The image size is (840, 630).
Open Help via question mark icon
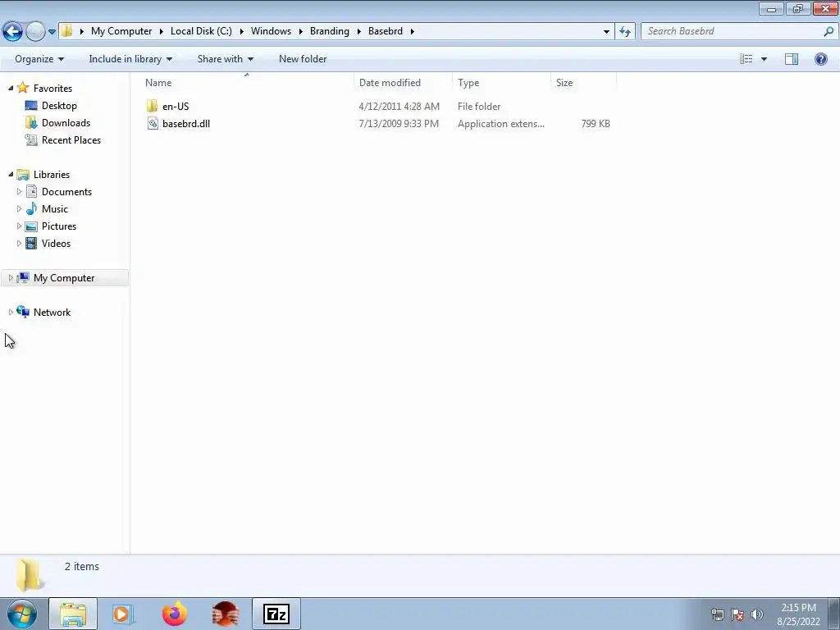820,59
